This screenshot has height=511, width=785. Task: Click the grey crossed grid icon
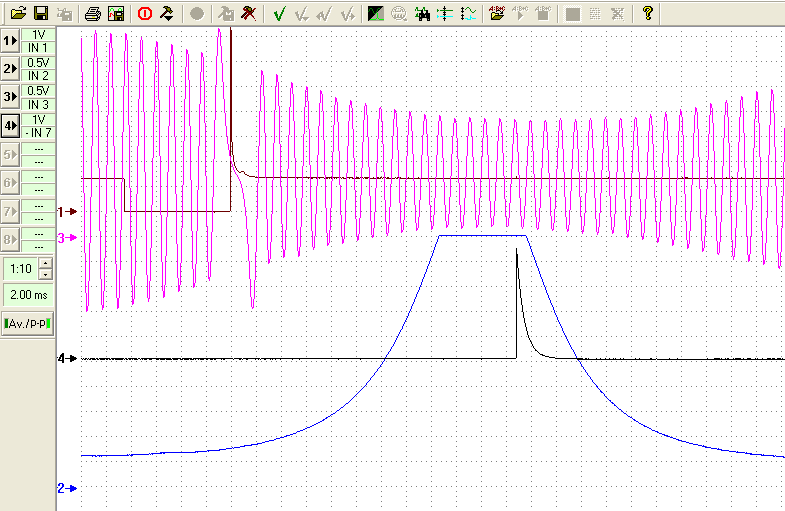click(x=617, y=14)
